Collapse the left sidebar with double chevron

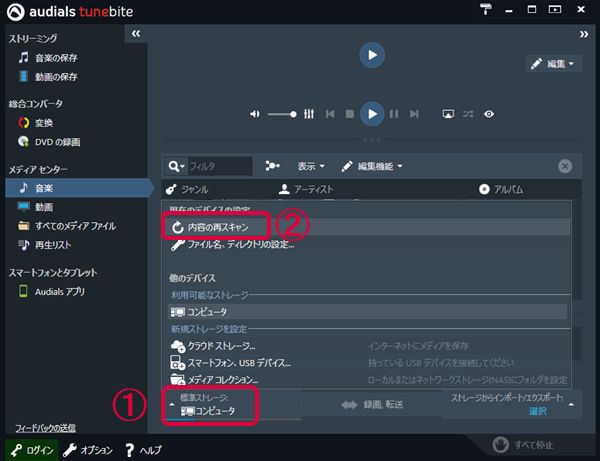coord(136,34)
